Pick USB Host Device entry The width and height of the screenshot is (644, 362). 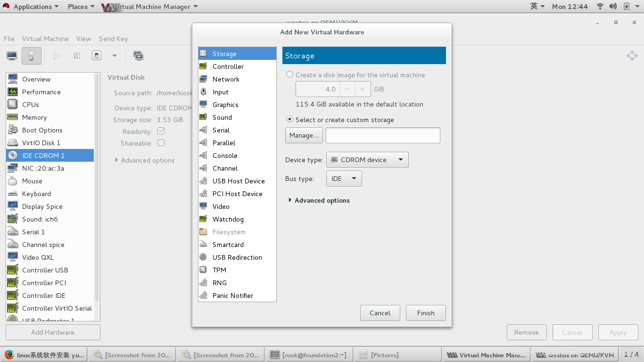click(237, 181)
